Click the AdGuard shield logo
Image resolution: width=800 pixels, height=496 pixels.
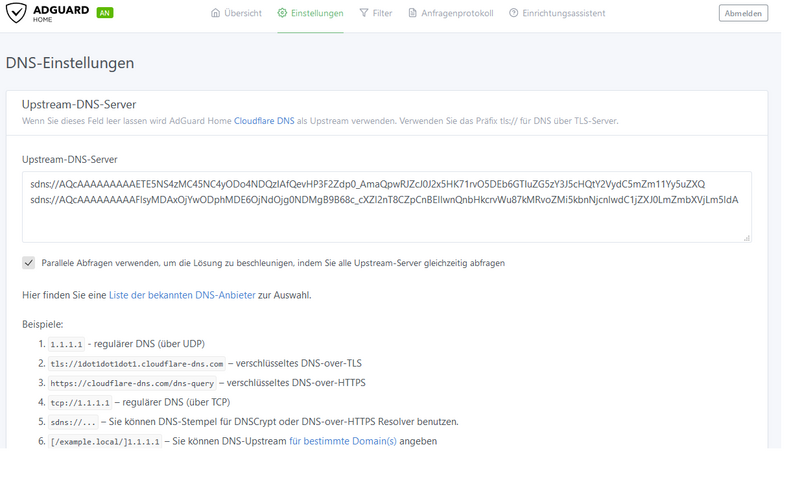point(17,13)
